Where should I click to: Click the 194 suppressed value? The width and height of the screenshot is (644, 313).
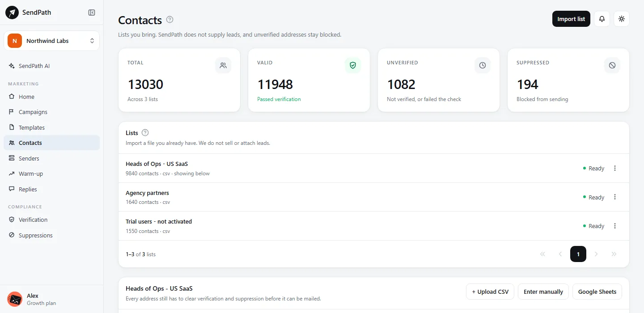point(528,84)
